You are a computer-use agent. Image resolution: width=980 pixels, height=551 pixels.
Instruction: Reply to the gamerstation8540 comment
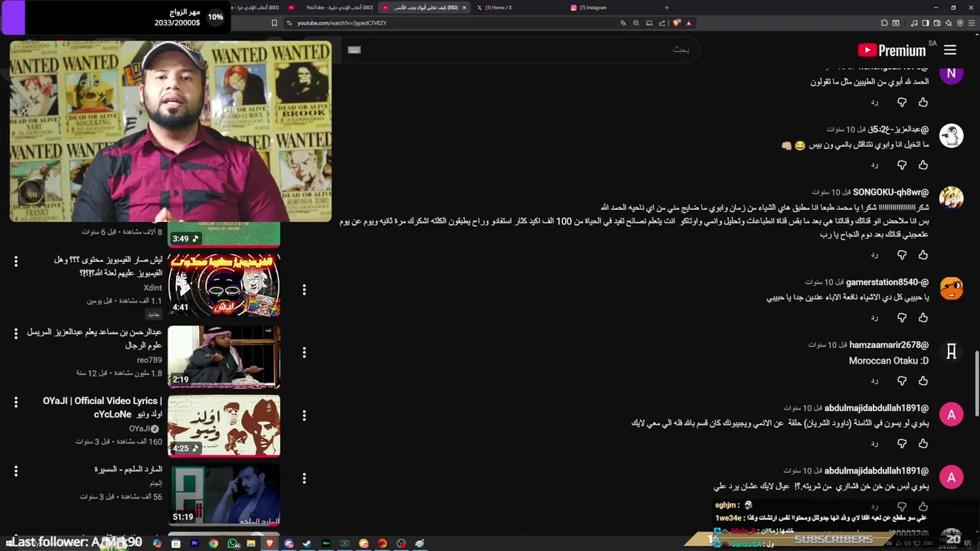point(874,318)
